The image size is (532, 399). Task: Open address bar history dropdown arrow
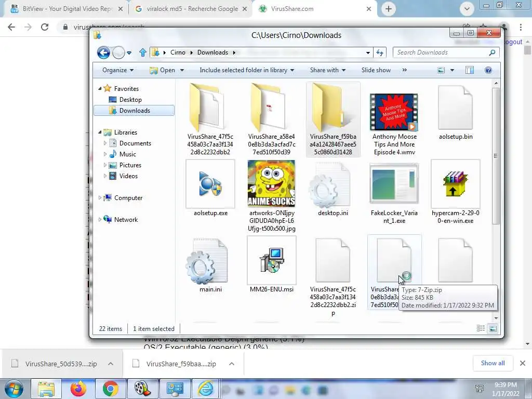[x=368, y=52]
